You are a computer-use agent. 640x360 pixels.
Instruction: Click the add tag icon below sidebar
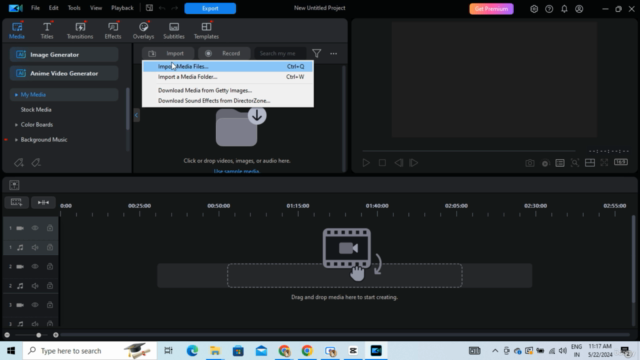19,163
